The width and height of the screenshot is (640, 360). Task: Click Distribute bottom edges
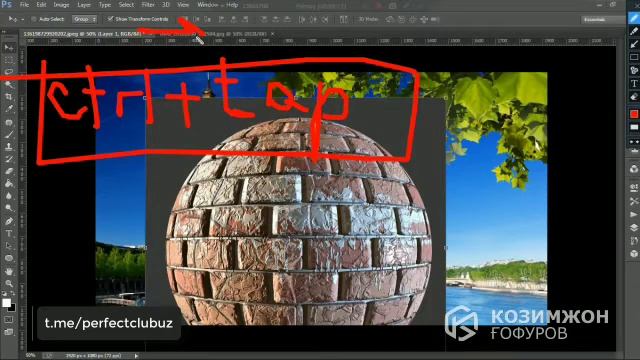(x=287, y=19)
